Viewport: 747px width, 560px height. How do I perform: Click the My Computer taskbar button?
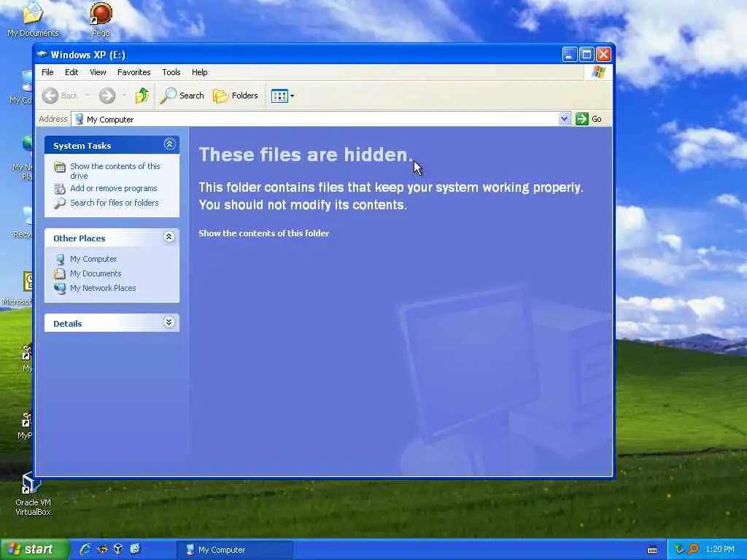(x=234, y=550)
